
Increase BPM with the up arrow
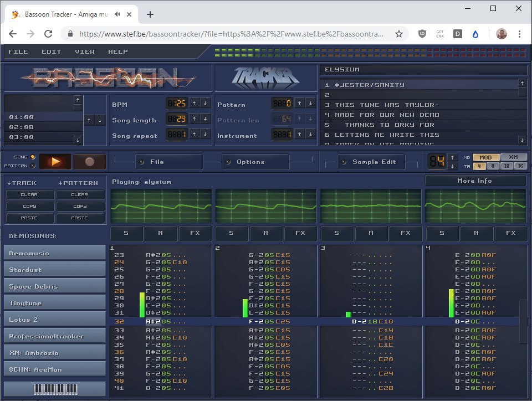coord(194,104)
